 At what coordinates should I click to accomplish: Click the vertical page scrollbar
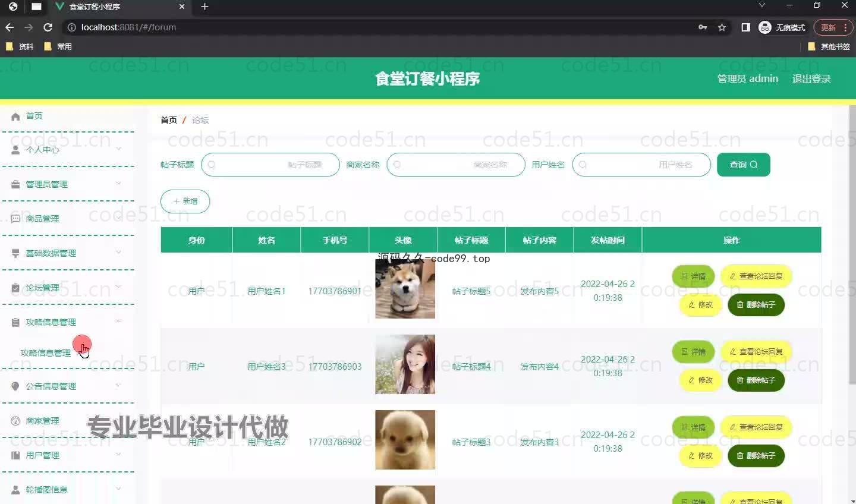click(852, 244)
